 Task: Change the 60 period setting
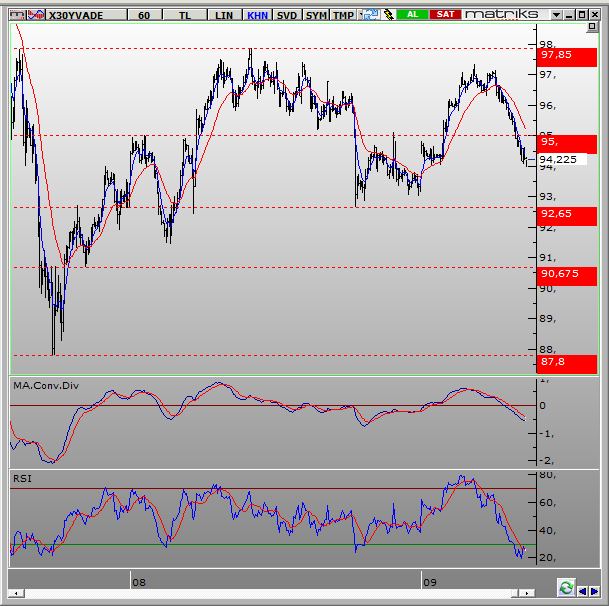(144, 15)
